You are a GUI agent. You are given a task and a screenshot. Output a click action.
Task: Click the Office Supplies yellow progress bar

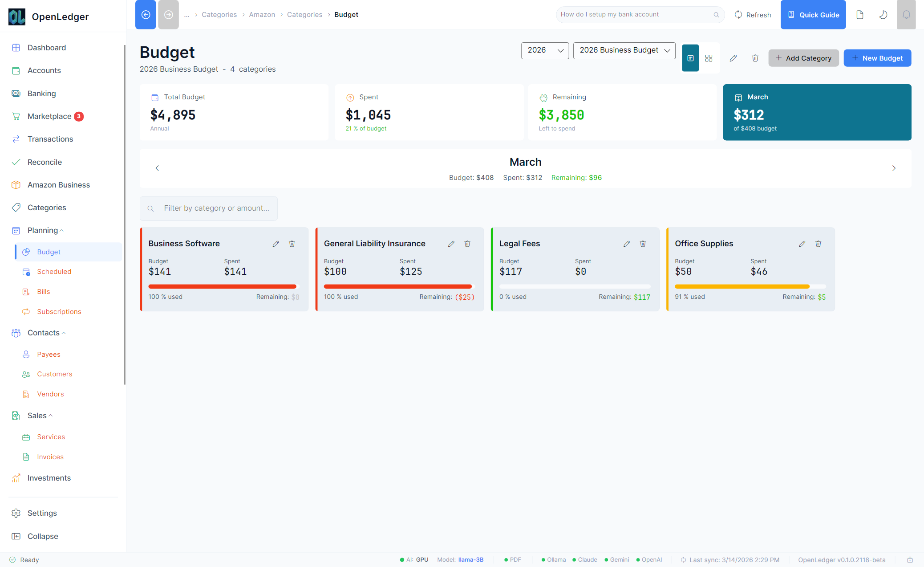[x=742, y=286]
